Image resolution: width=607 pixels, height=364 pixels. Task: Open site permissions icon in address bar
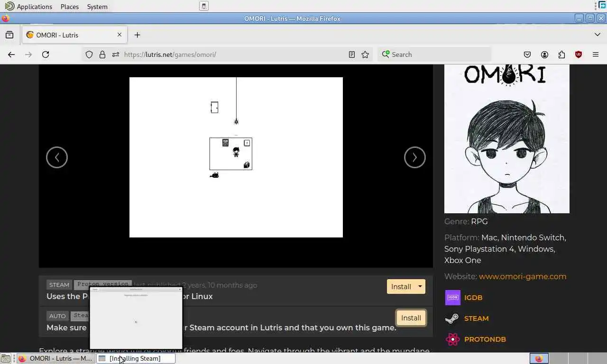115,55
